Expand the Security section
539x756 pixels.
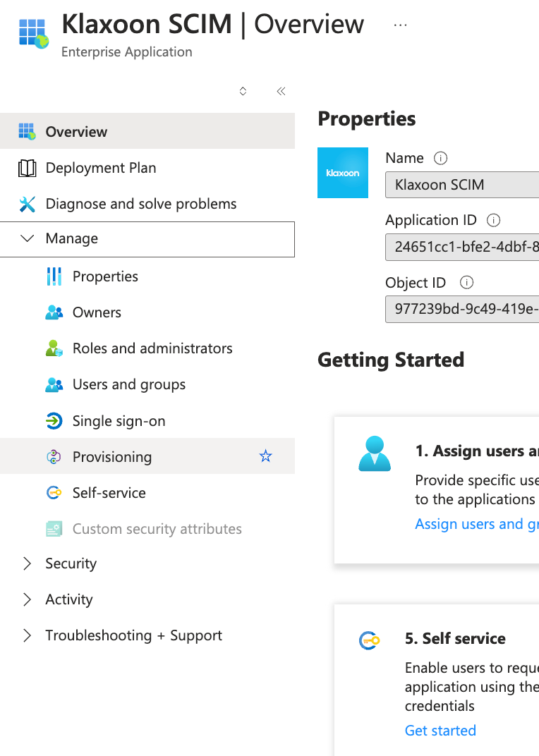[28, 563]
